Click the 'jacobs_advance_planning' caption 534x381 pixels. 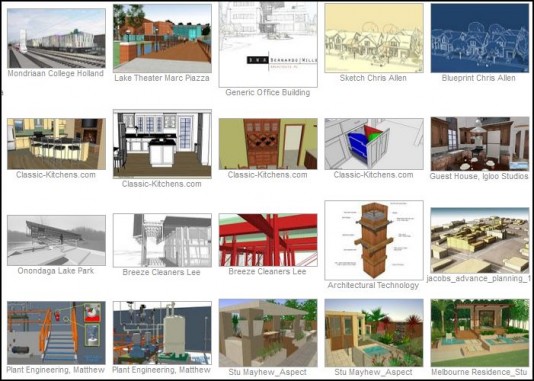point(478,279)
